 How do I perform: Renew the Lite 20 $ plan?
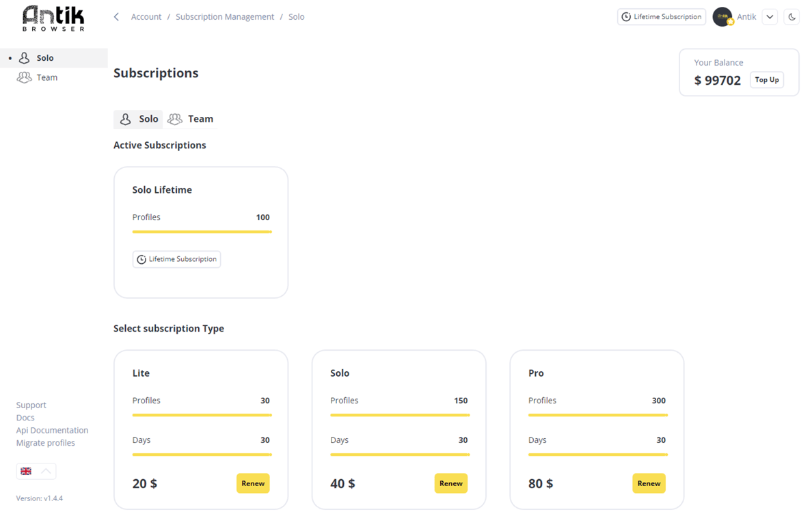(x=253, y=483)
